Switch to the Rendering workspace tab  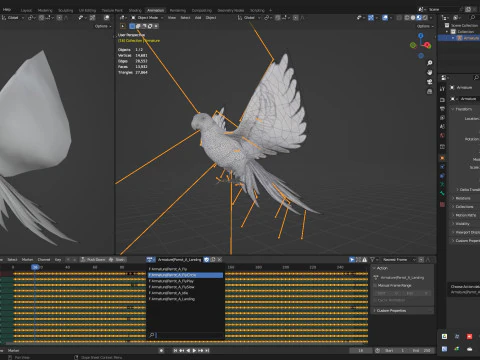click(178, 10)
